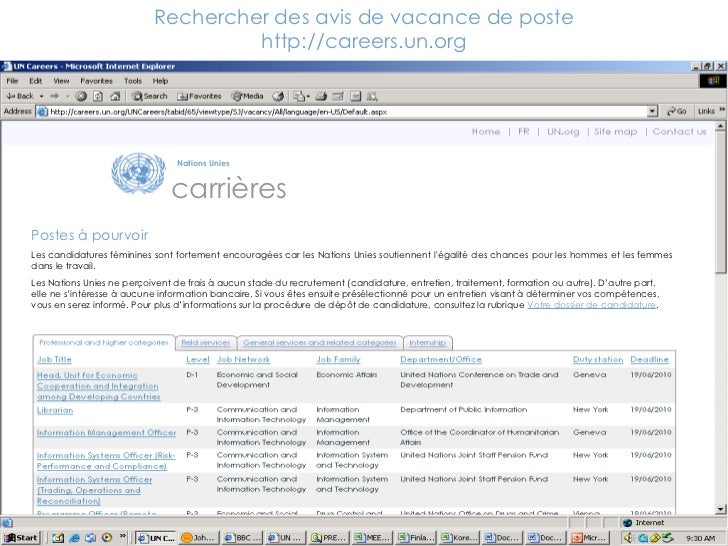
Task: Expand the Links toolbar chevron
Action: (x=722, y=110)
